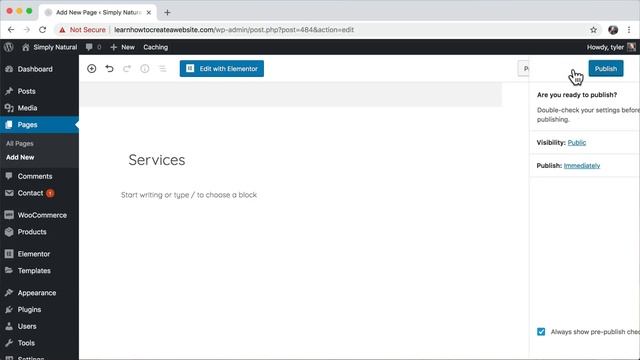The height and width of the screenshot is (360, 640).
Task: Go forward in browser history
Action: (27, 30)
